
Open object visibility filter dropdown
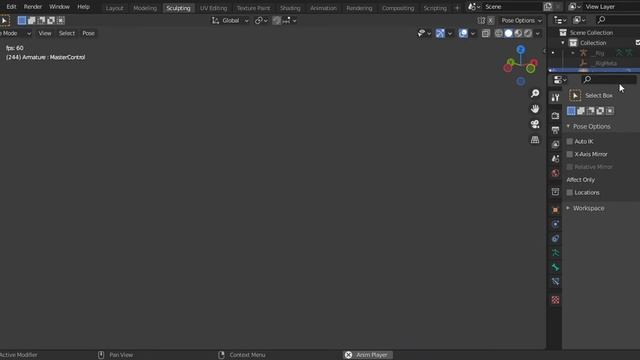tap(424, 33)
